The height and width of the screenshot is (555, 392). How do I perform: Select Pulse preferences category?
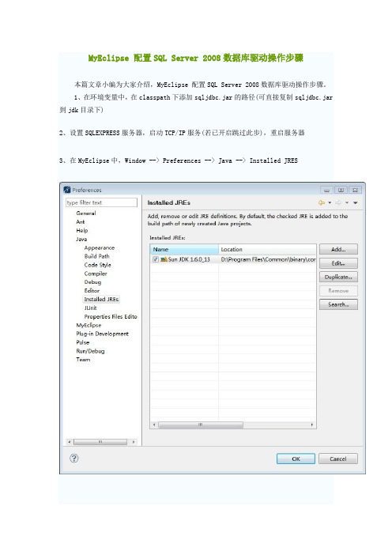(x=83, y=342)
